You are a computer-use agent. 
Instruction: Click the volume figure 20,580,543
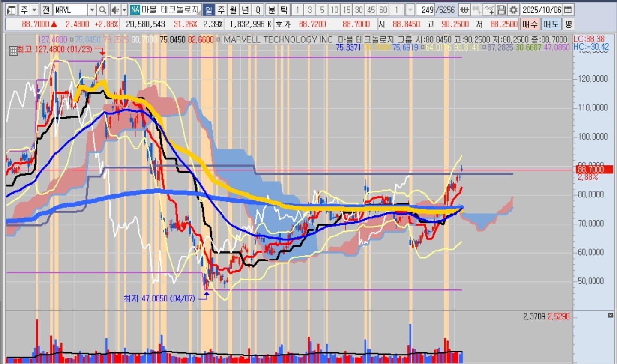[145, 24]
